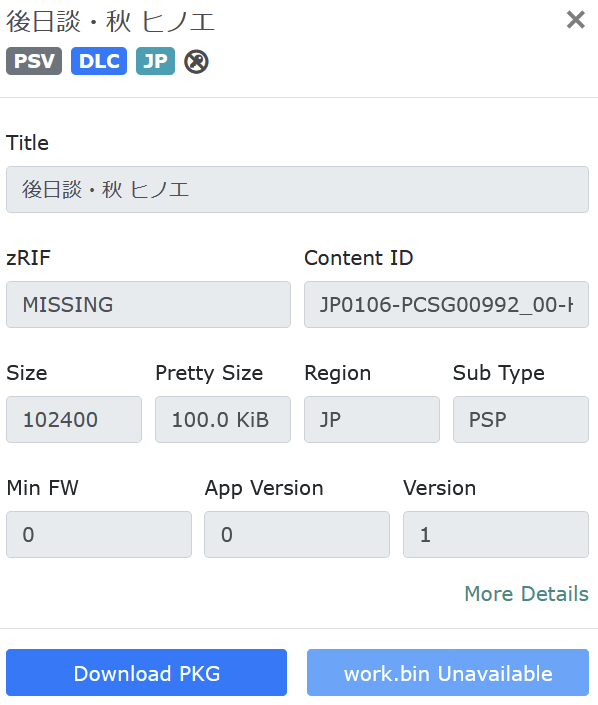Select the Size field with 102400

pos(74,419)
